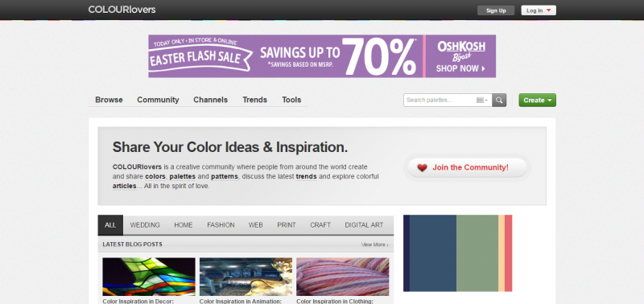Click the LATEST BLOG POSTS heading
The height and width of the screenshot is (304, 644).
(132, 244)
